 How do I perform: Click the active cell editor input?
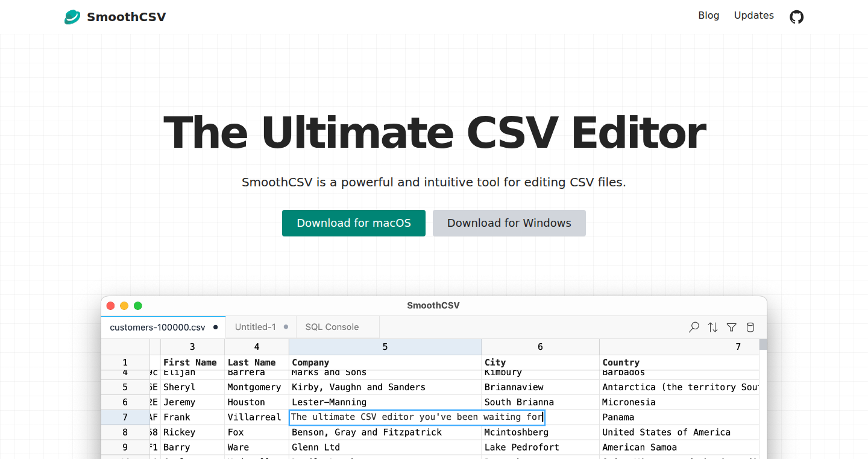pos(417,417)
